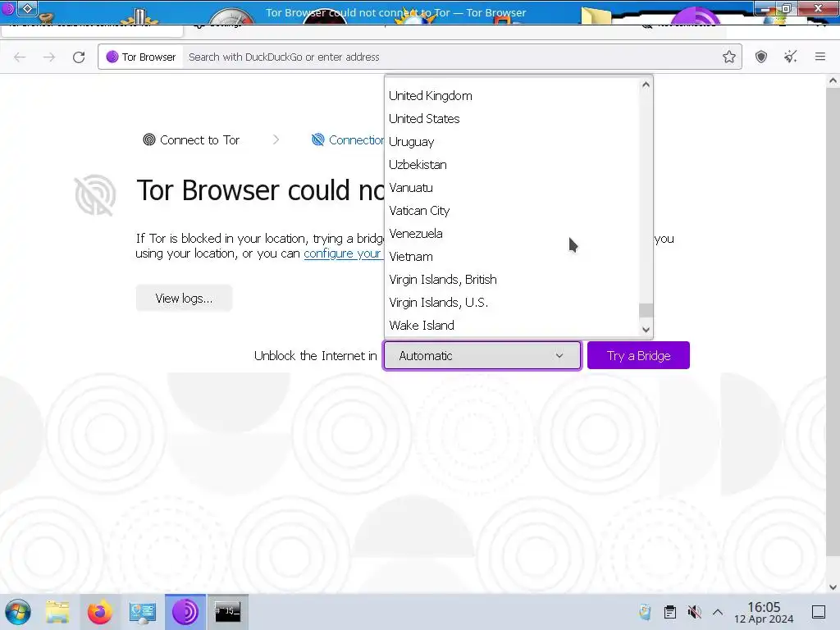Choose Virgin Islands, British
This screenshot has width=840, height=630.
(512, 280)
